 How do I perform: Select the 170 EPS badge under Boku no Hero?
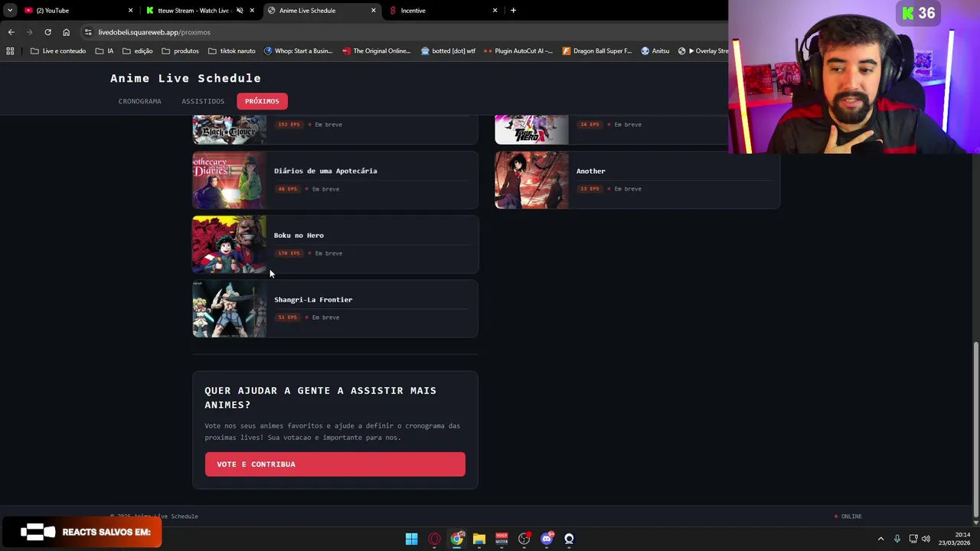(289, 253)
